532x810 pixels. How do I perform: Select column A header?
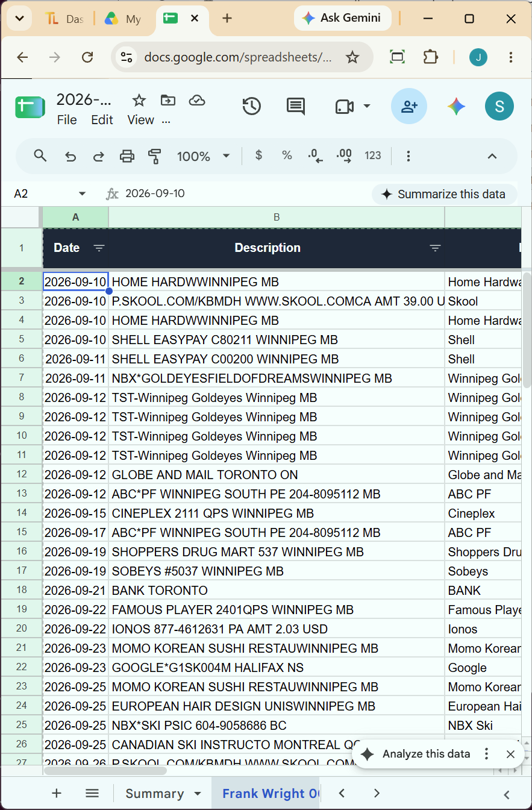click(x=75, y=217)
